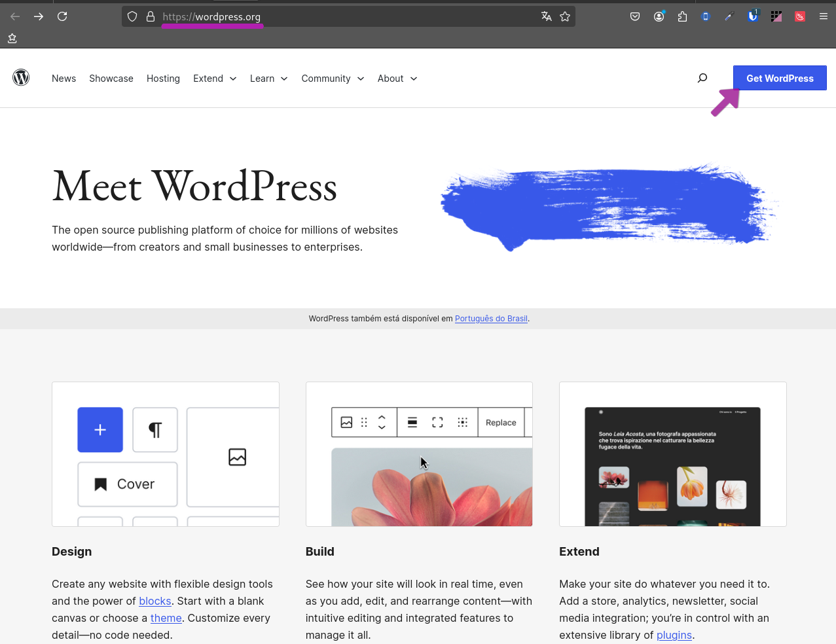Click the paragraph pilcrow block icon
Image resolution: width=836 pixels, height=644 pixels.
(155, 430)
